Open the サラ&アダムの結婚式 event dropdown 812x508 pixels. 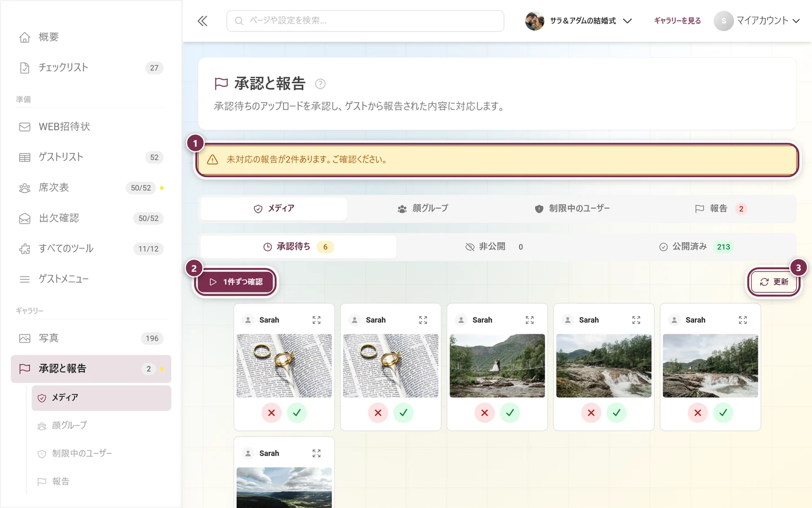pyautogui.click(x=579, y=21)
